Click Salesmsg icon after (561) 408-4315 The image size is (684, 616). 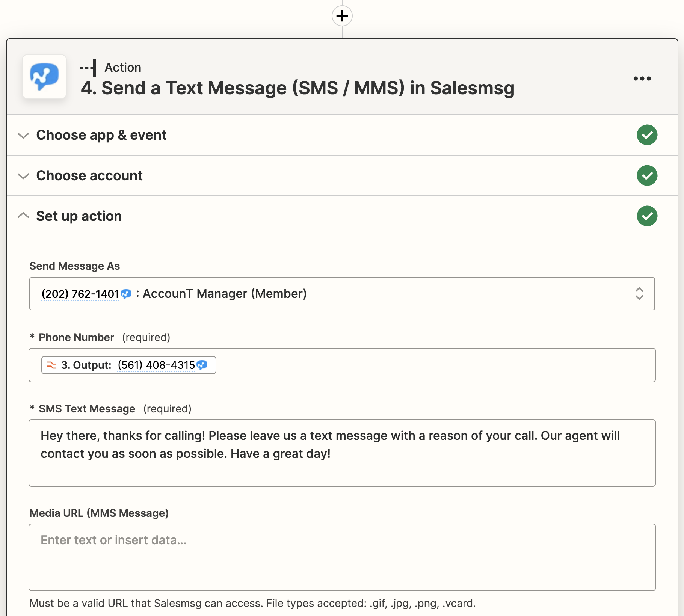tap(202, 365)
